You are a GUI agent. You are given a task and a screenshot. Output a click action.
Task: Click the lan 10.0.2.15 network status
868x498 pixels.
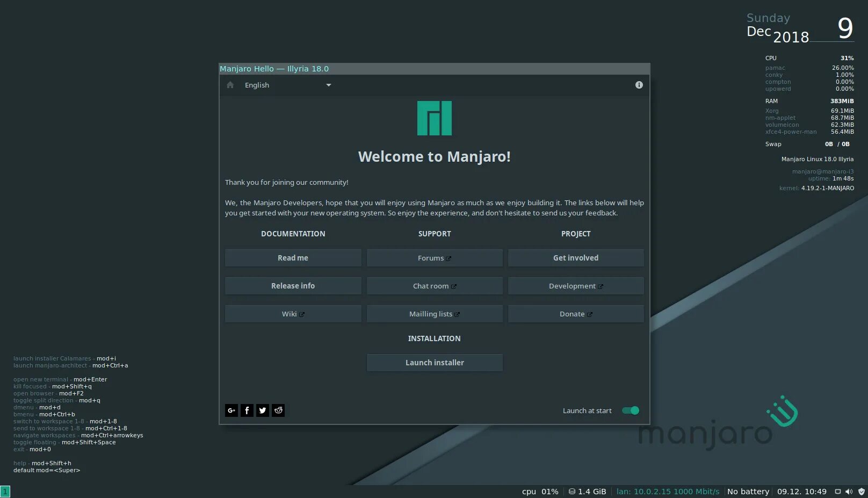(668, 492)
